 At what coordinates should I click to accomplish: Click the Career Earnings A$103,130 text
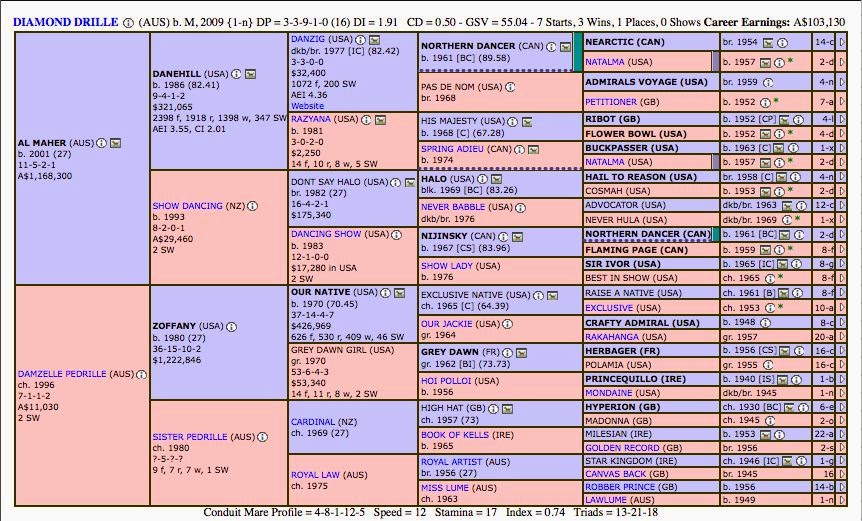click(x=774, y=23)
